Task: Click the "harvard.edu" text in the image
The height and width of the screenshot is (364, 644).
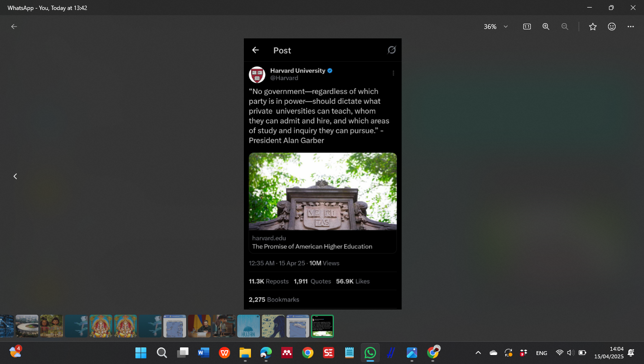Action: point(269,238)
